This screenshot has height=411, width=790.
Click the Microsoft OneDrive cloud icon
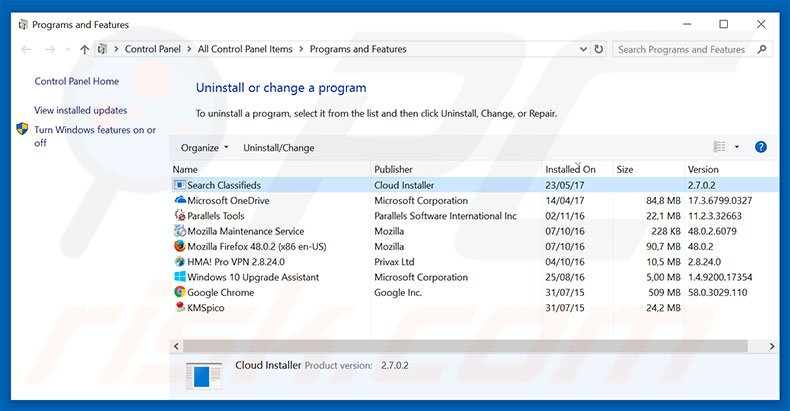tap(180, 200)
